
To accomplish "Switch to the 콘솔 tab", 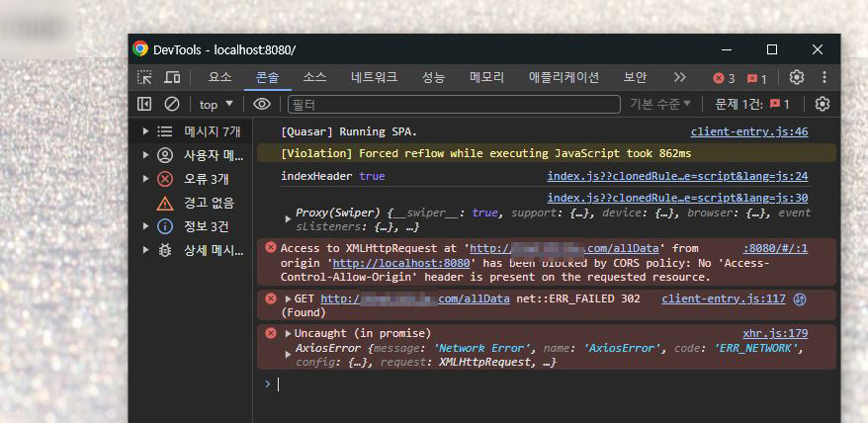I will point(267,77).
